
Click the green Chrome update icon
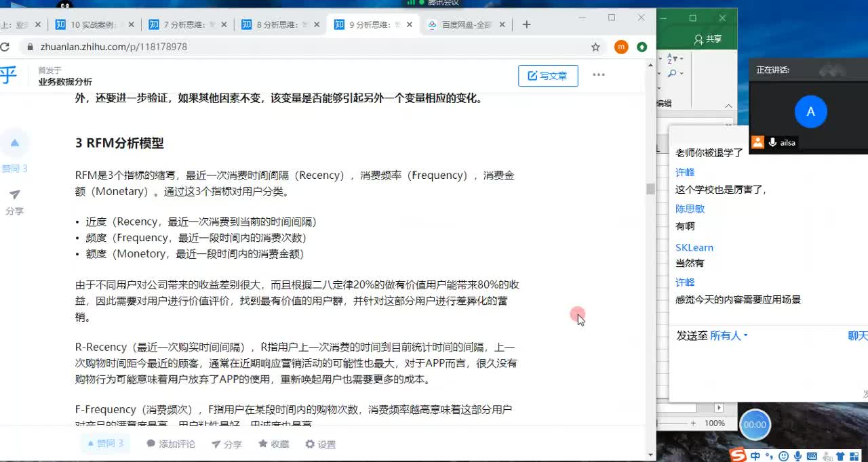(642, 47)
